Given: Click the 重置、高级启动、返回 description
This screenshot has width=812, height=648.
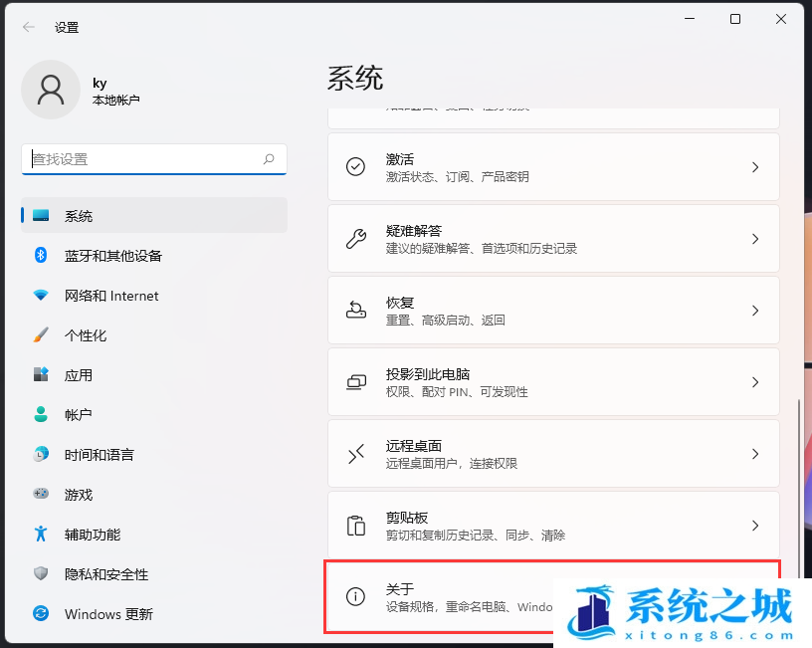Looking at the screenshot, I should [446, 321].
